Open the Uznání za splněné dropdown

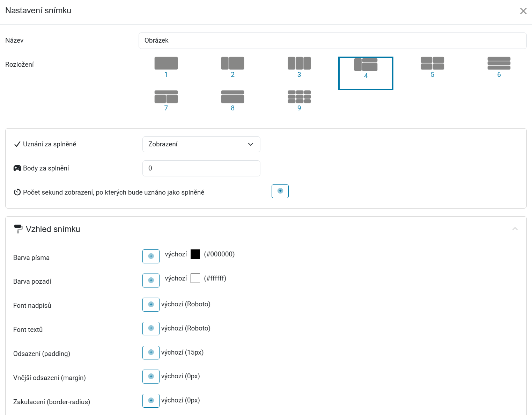[201, 144]
